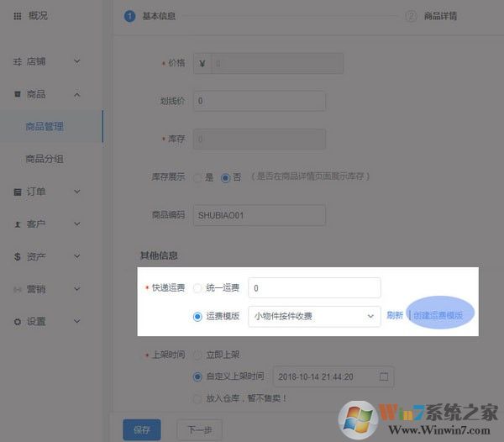Select 放入仓库，暂不售卖 radio option
This screenshot has height=442, width=504.
(197, 398)
